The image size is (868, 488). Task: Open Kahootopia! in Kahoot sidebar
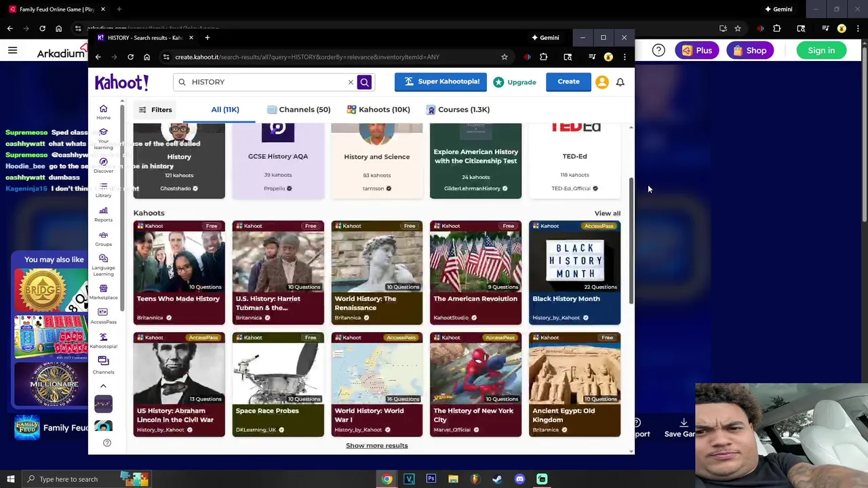point(103,341)
